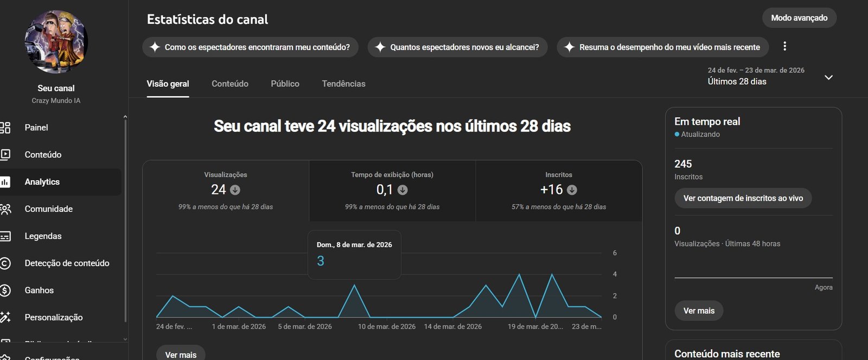Open Comunidade in the sidebar
This screenshot has width=868, height=360.
point(61,209)
